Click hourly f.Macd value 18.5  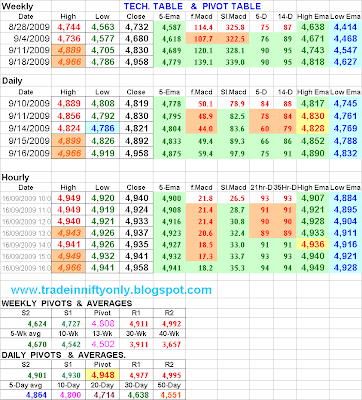205,245
